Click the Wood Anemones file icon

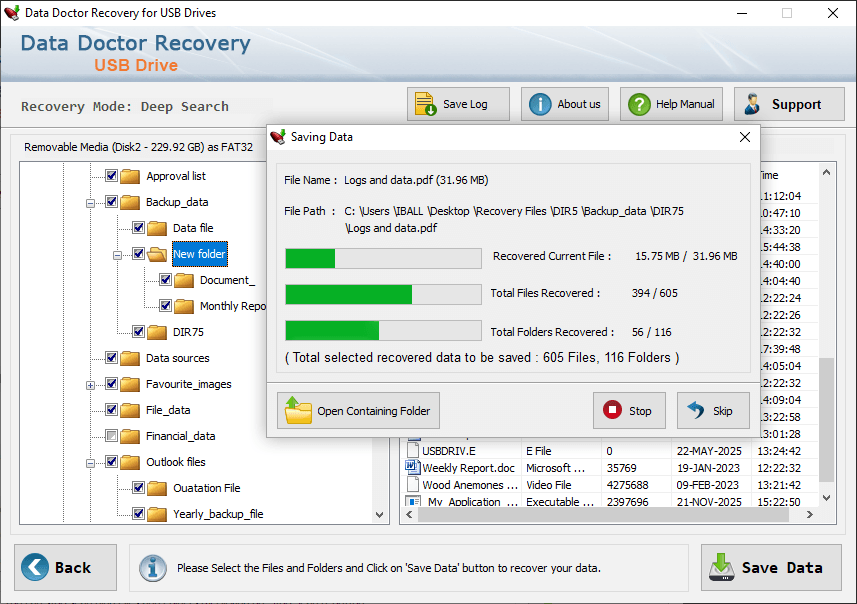pos(413,484)
